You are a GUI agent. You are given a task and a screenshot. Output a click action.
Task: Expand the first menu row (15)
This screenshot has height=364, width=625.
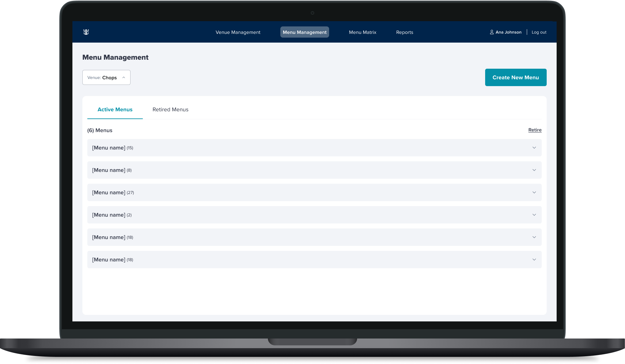tap(534, 148)
